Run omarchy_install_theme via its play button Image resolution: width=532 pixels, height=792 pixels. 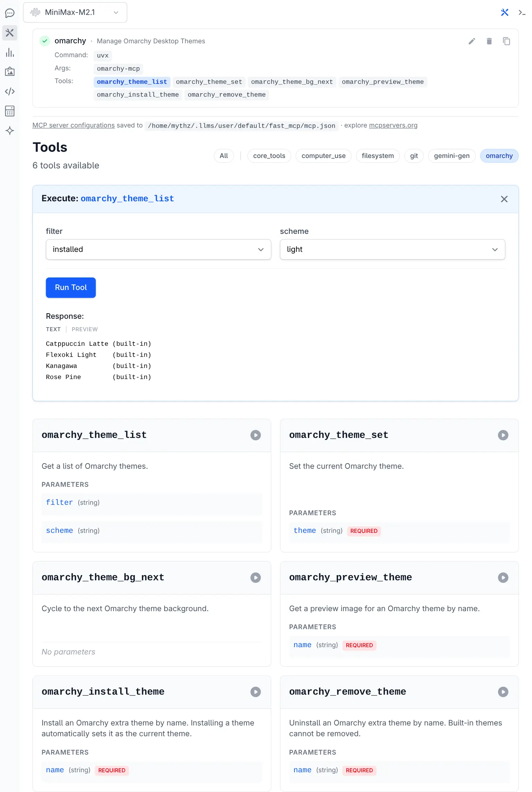[x=256, y=692]
